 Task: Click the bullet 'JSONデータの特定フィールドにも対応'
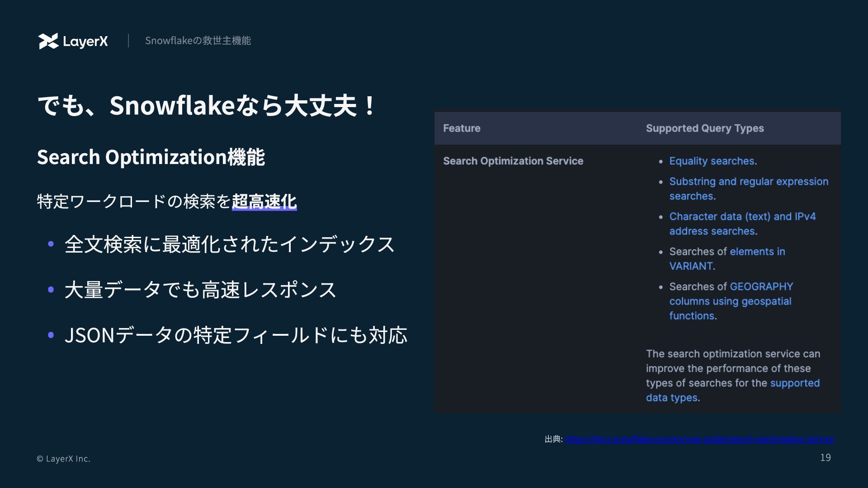click(x=236, y=335)
